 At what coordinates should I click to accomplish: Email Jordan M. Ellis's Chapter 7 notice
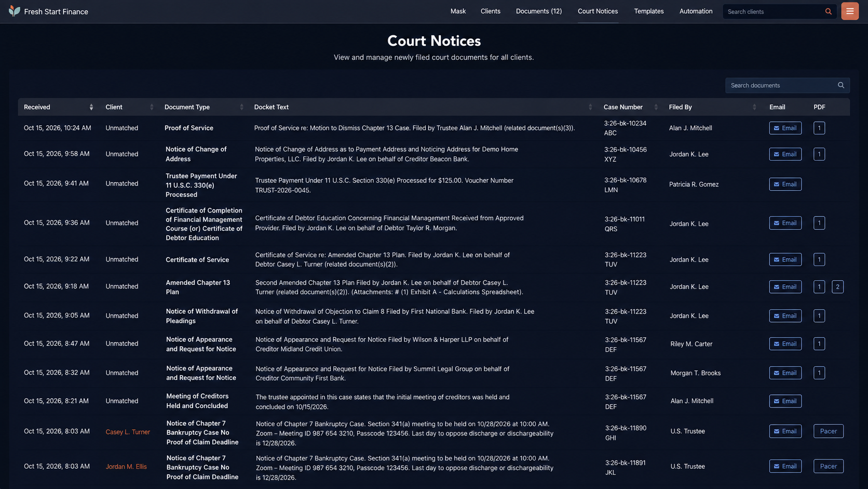[785, 466]
